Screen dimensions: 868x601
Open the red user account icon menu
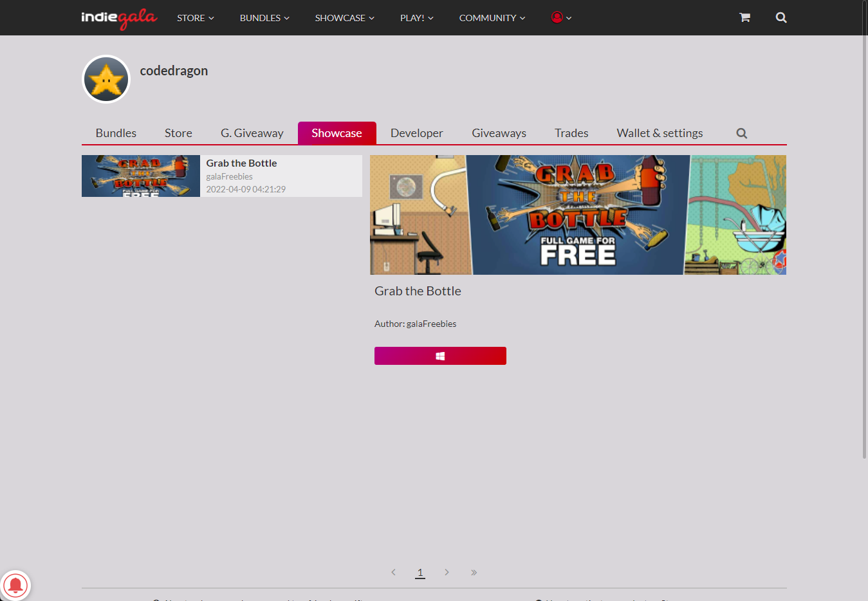561,17
